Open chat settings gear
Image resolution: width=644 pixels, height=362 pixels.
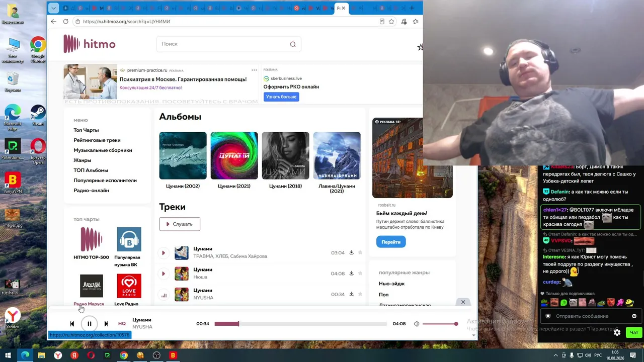pos(617,332)
